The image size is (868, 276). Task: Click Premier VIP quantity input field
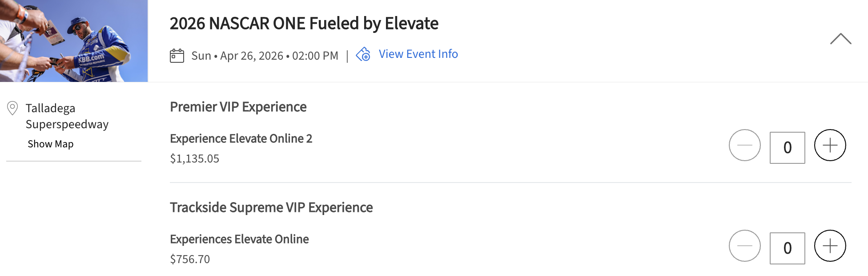787,147
